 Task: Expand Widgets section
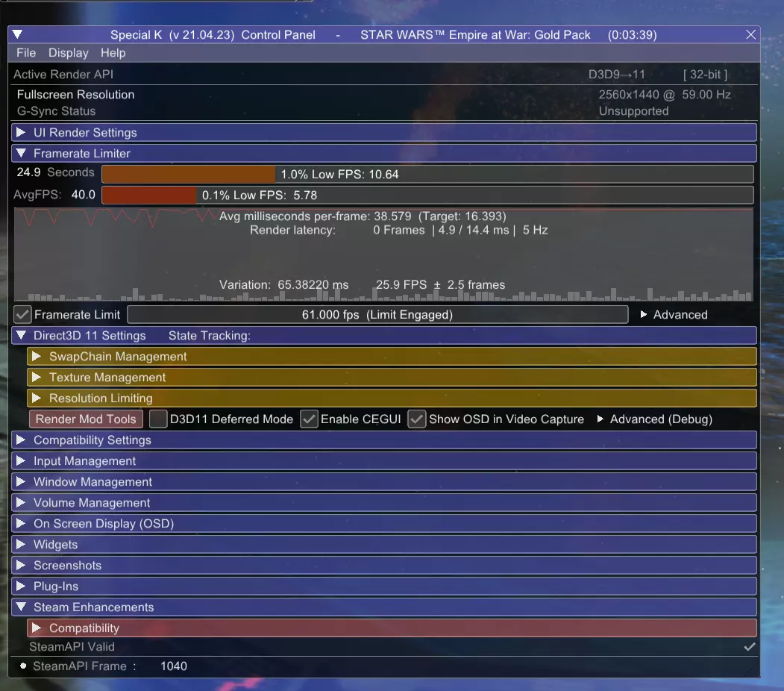click(384, 545)
